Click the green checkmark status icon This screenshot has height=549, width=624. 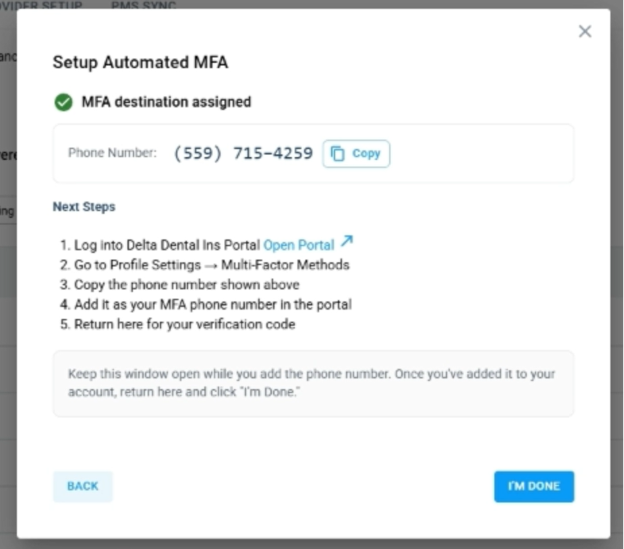click(x=64, y=102)
